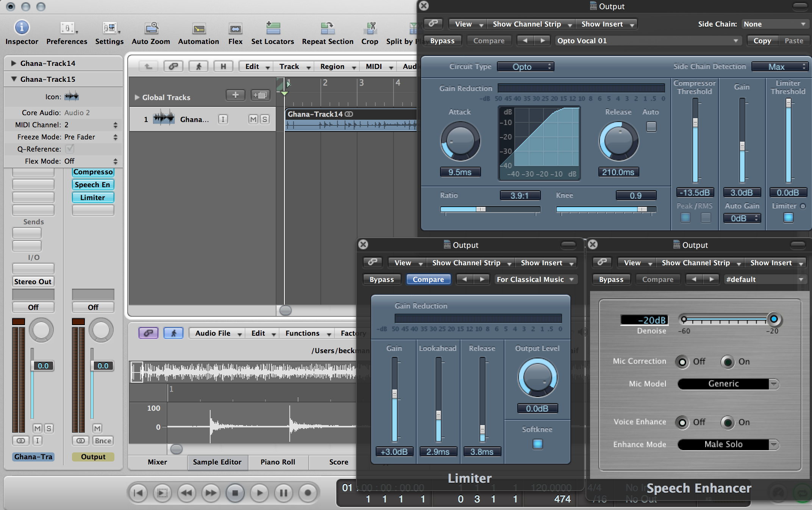This screenshot has height=510, width=812.
Task: Click Bypass in the Compressor window
Action: [442, 41]
